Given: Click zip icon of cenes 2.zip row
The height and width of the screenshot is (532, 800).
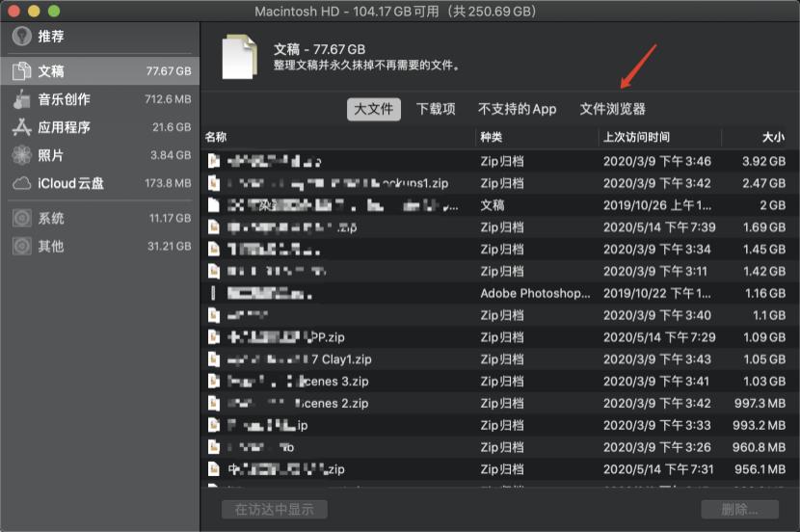Looking at the screenshot, I should [214, 403].
